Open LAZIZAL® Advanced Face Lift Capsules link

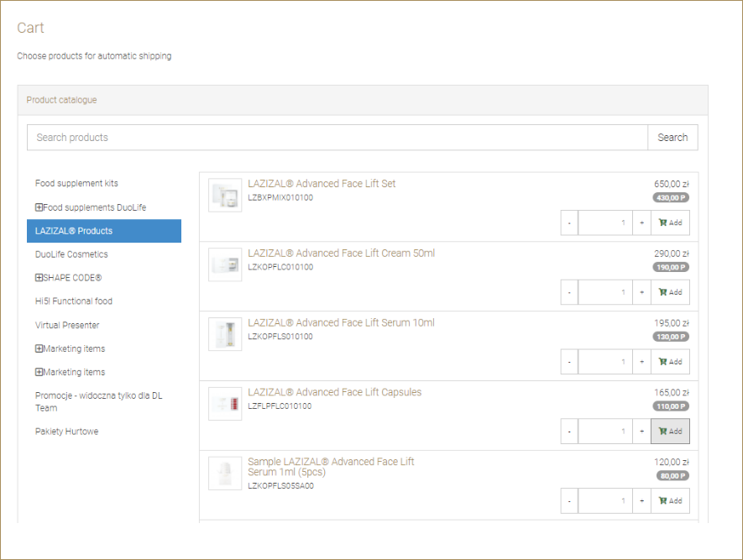[334, 392]
